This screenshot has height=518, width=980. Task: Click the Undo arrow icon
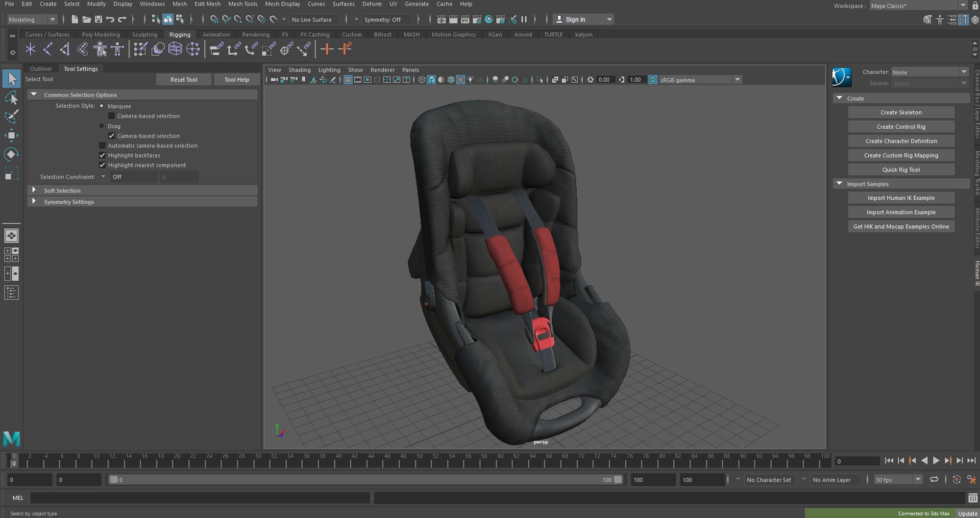pyautogui.click(x=110, y=19)
